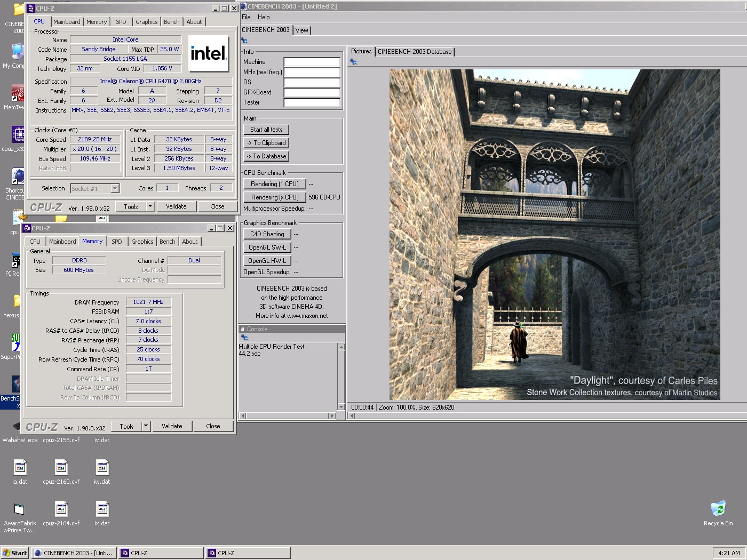747x560 pixels.
Task: Open Socket #1 selection dropdown
Action: pos(115,188)
